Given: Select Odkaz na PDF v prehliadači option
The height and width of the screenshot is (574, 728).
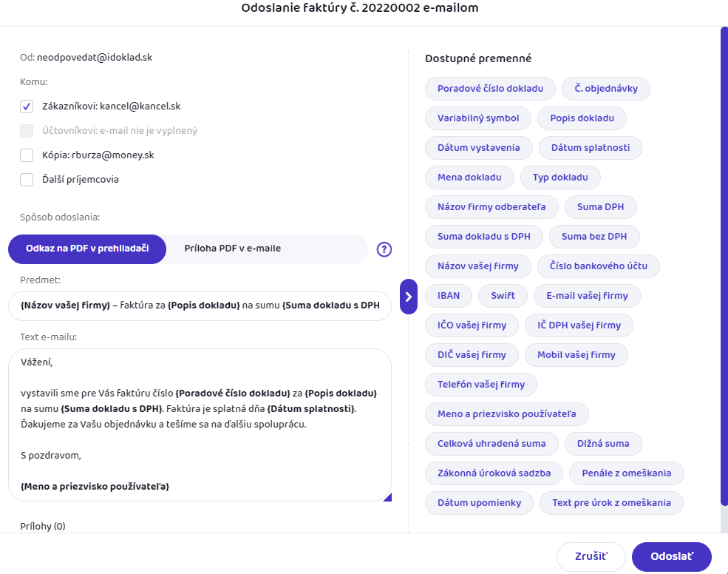Looking at the screenshot, I should pyautogui.click(x=86, y=249).
